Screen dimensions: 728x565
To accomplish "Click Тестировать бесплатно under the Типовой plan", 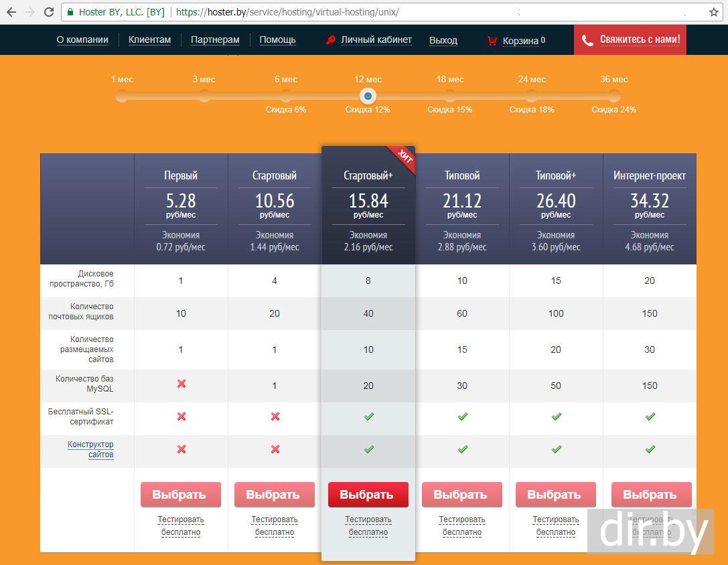I will pyautogui.click(x=462, y=526).
